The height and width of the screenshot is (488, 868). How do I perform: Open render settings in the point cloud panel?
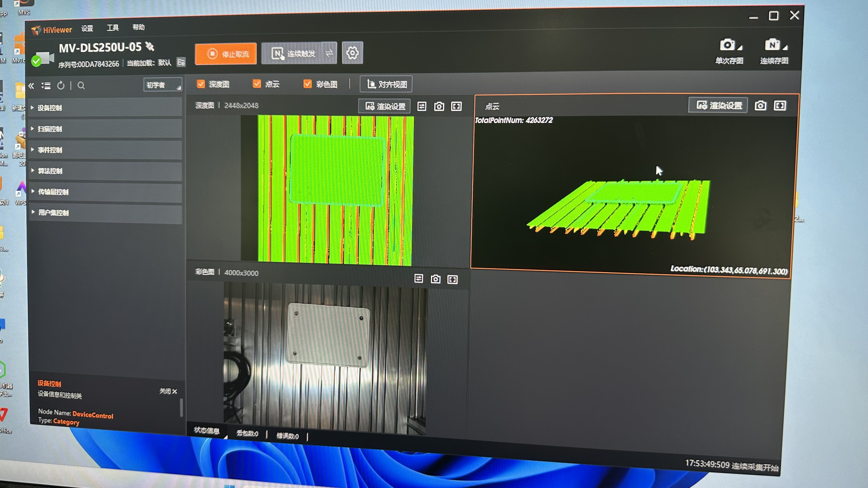coord(718,105)
